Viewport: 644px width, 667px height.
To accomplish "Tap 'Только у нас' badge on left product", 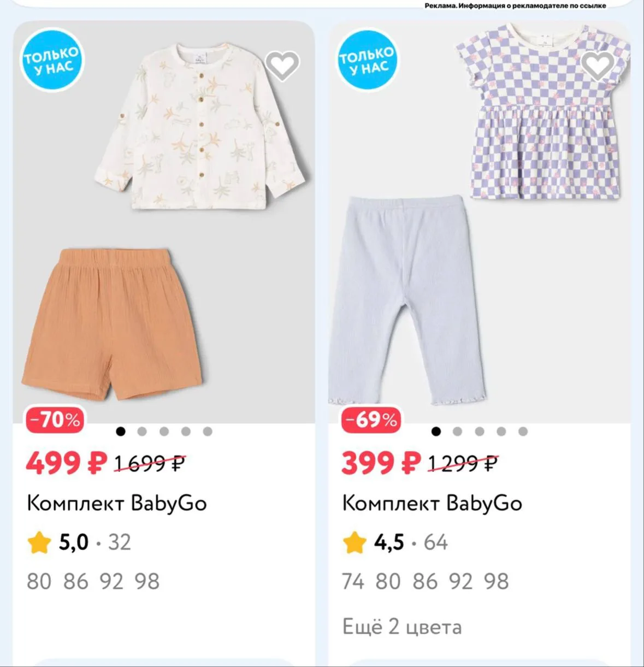I will [x=52, y=60].
